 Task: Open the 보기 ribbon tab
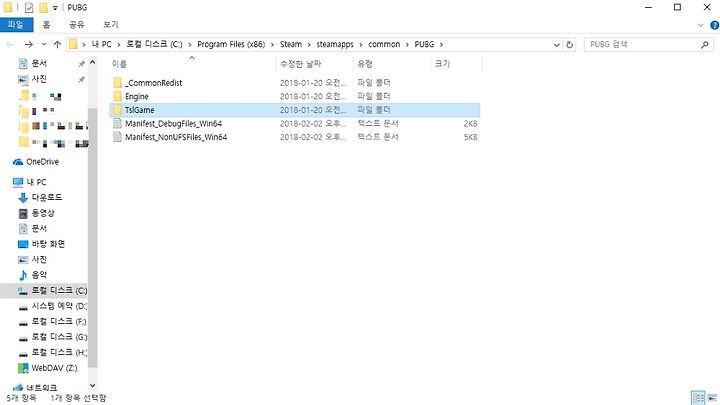pyautogui.click(x=110, y=24)
